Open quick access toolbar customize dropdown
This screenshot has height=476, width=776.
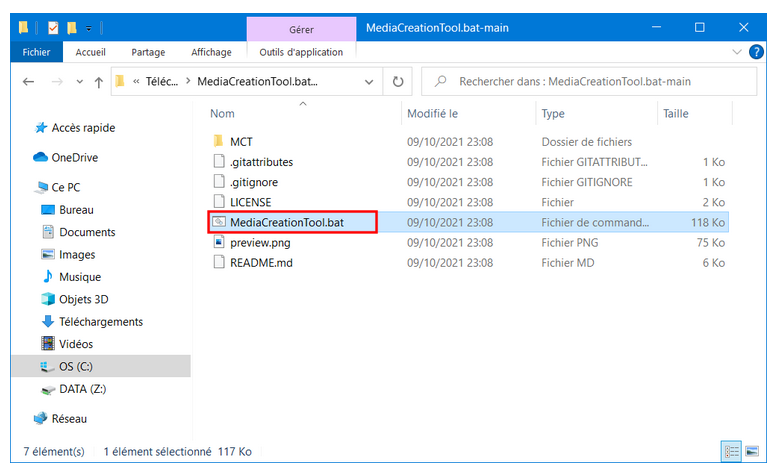point(89,29)
